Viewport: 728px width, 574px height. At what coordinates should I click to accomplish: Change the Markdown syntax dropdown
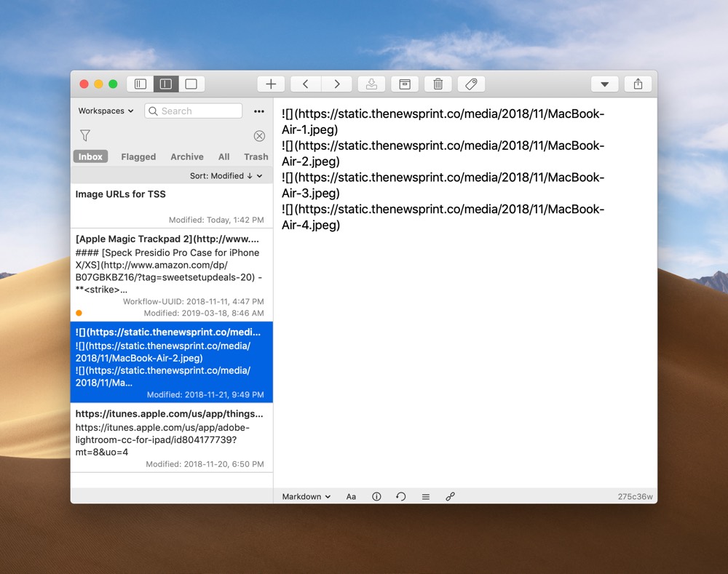(306, 496)
